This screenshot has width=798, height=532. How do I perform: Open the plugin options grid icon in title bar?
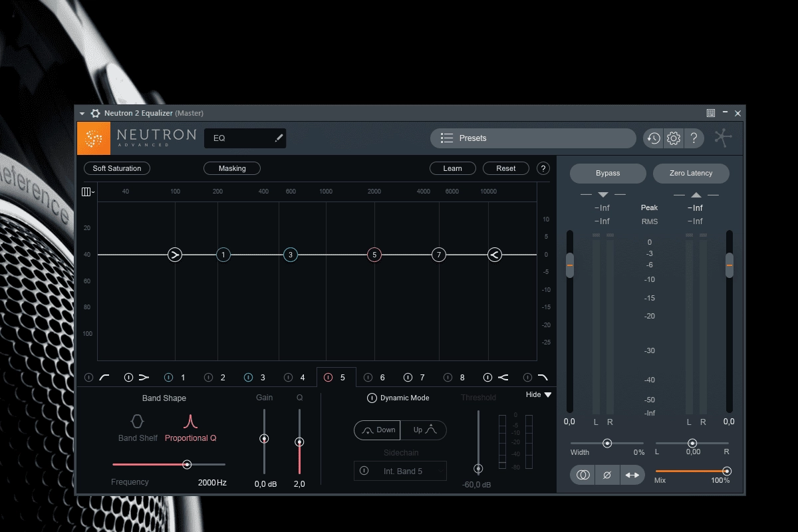point(711,113)
